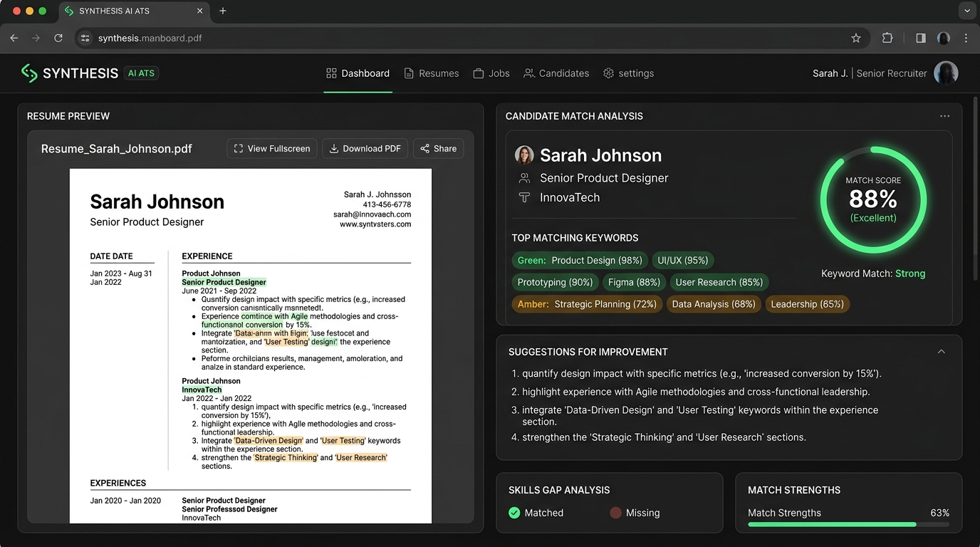Open a new browser tab
Image resolution: width=980 pixels, height=547 pixels.
[x=223, y=11]
